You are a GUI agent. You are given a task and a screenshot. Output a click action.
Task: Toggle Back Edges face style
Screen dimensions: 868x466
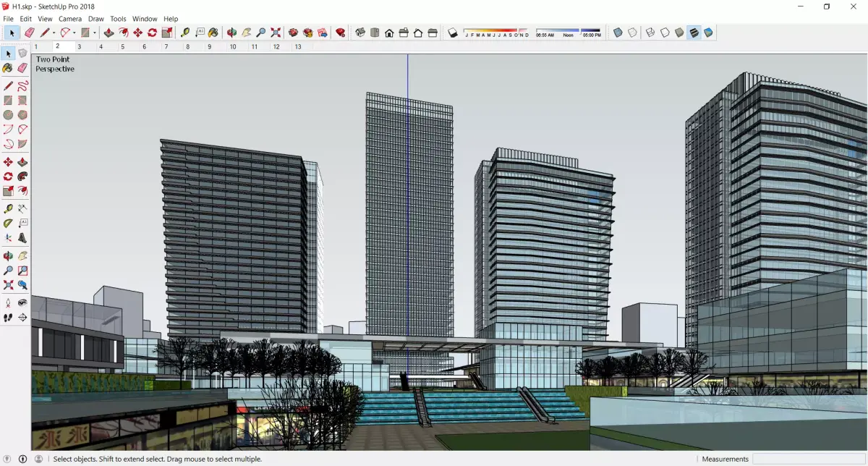click(632, 33)
